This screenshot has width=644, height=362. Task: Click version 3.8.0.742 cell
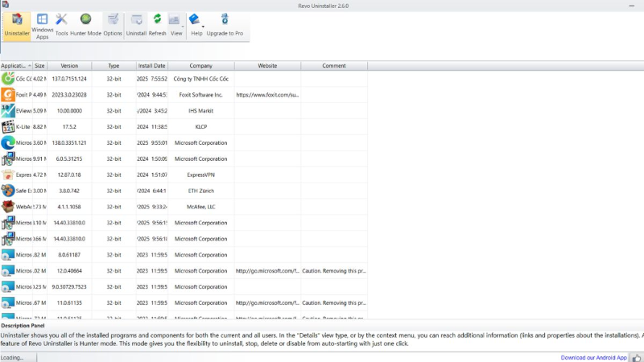tap(69, 191)
